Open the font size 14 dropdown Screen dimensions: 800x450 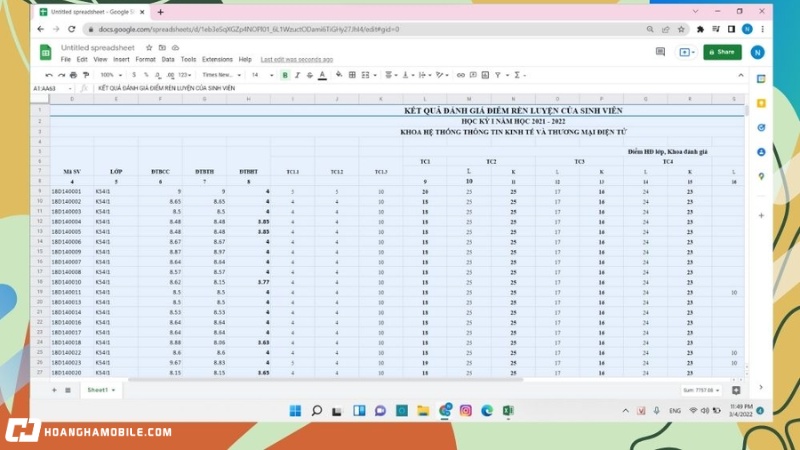coord(262,75)
